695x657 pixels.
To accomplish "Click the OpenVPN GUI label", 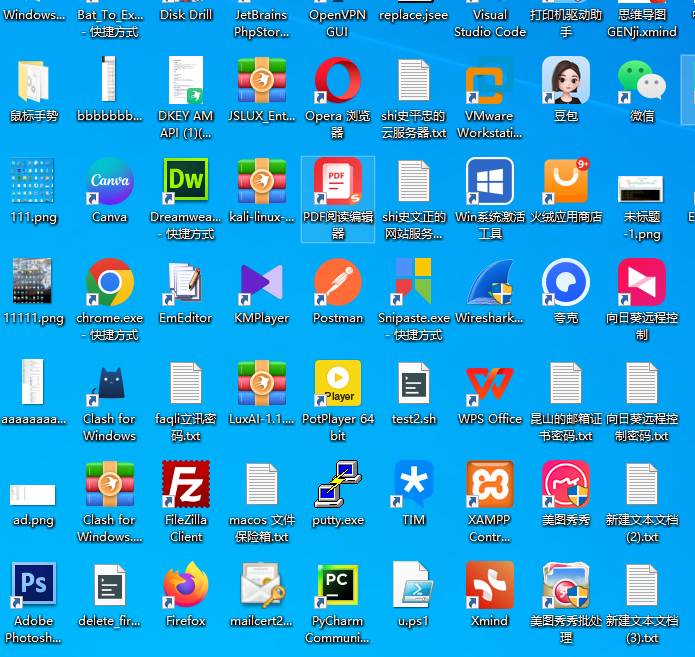I will [x=338, y=23].
